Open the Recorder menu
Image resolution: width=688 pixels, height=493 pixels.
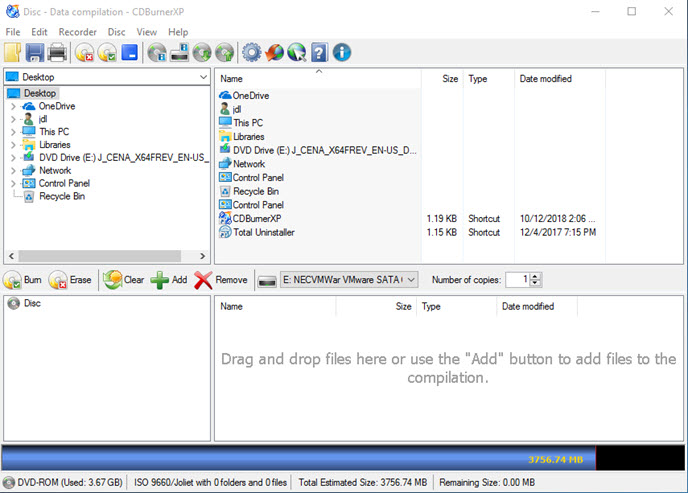tap(77, 32)
